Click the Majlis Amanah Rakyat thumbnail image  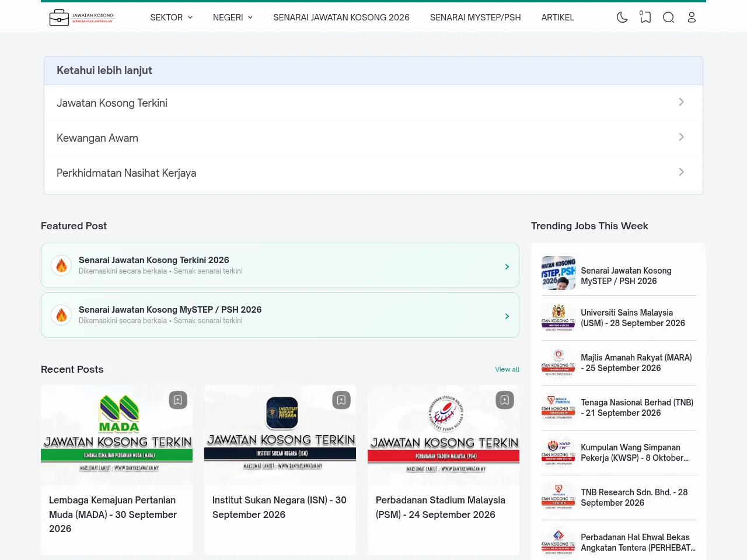[x=558, y=363]
